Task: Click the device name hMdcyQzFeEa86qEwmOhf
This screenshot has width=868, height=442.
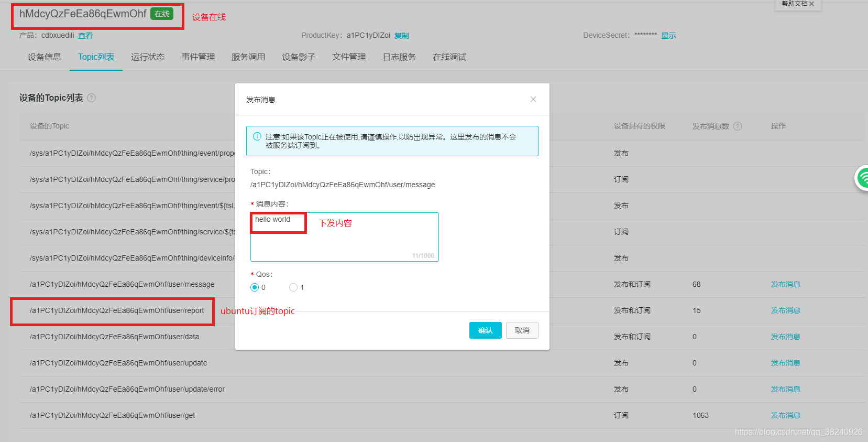Action: pos(83,14)
